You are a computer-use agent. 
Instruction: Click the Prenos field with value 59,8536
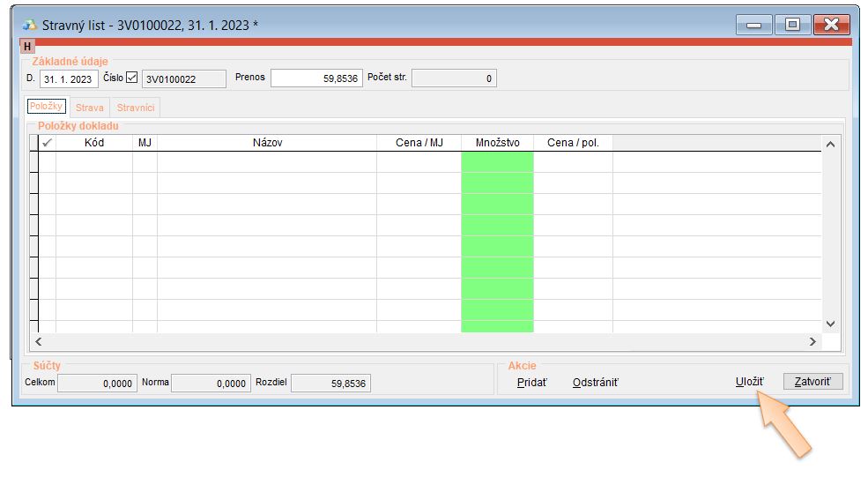[316, 78]
